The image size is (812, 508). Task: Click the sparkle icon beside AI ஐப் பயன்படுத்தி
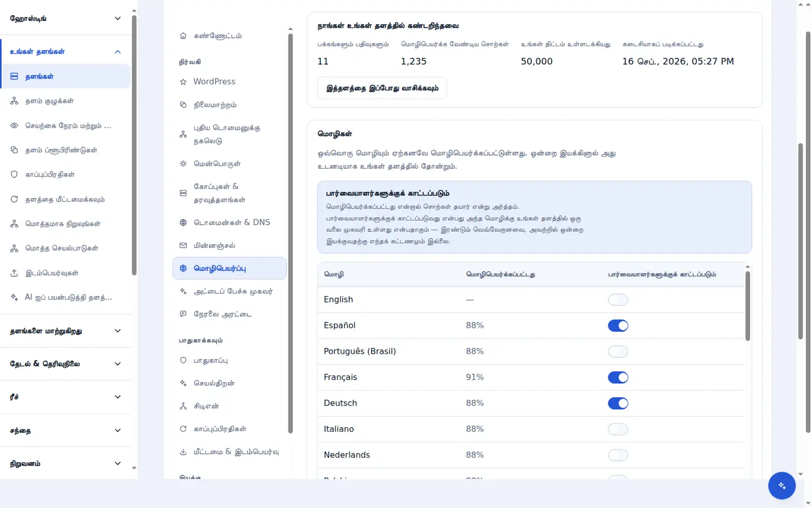15,297
